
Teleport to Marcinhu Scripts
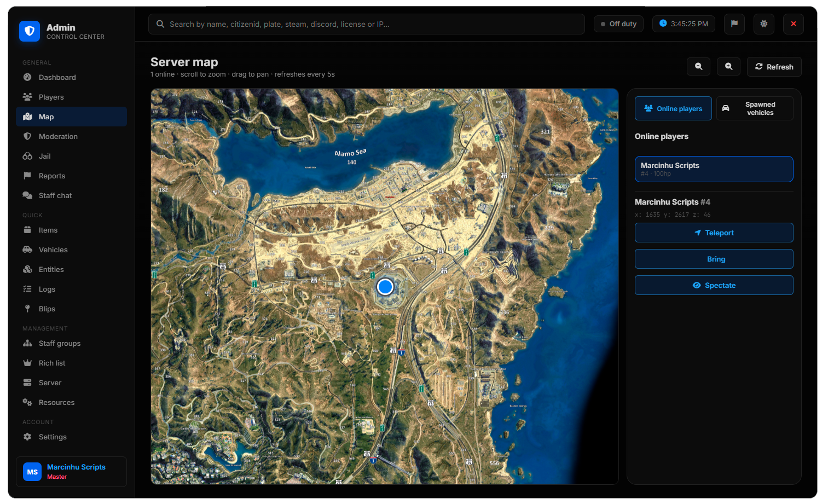714,233
